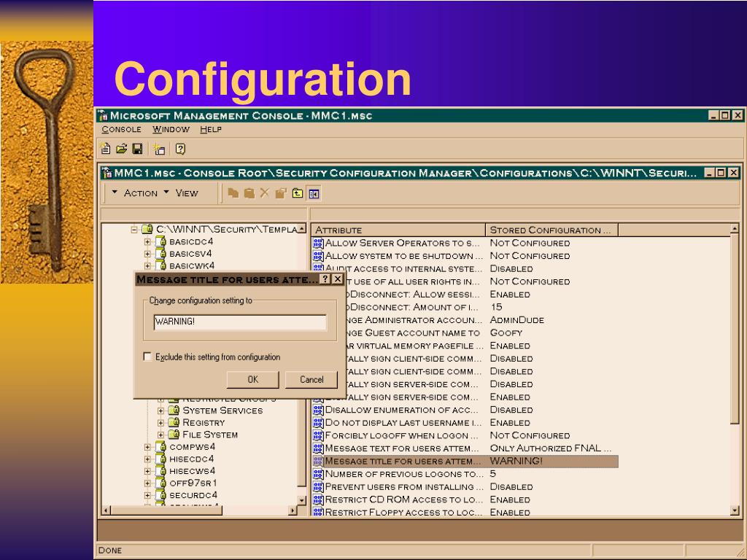Expand the Registry tree node
This screenshot has height=560, width=747.
[161, 422]
